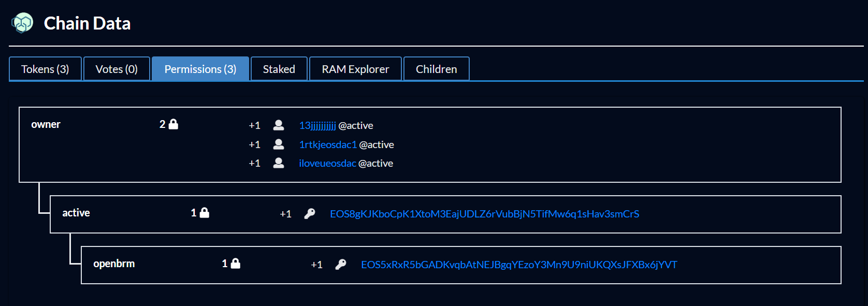The width and height of the screenshot is (868, 306).
Task: Click the Chain Data logo icon
Action: click(x=22, y=23)
